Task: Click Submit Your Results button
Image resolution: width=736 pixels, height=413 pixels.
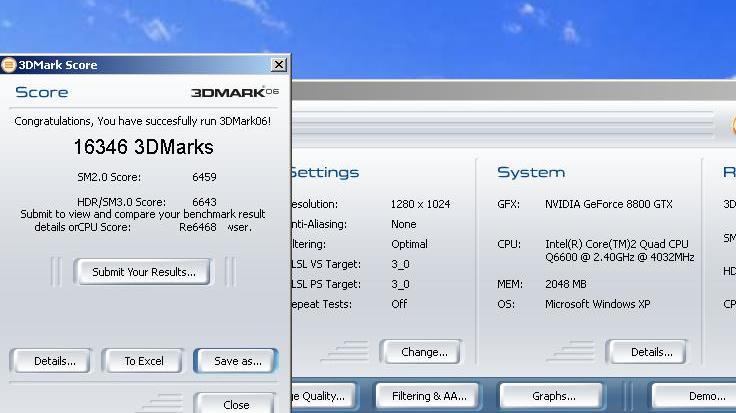Action: click(144, 272)
